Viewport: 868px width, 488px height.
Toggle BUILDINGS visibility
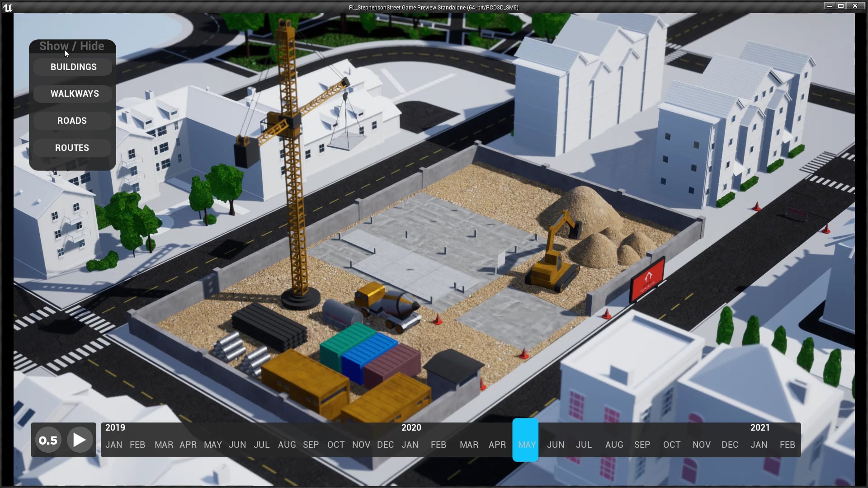73,67
